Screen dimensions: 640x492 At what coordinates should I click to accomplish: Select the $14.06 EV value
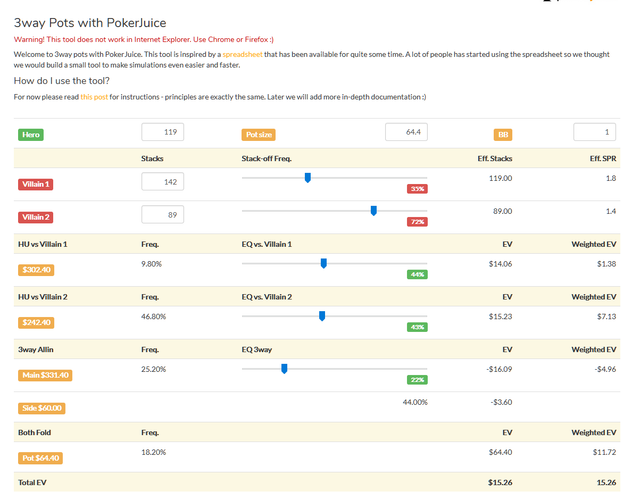point(500,264)
